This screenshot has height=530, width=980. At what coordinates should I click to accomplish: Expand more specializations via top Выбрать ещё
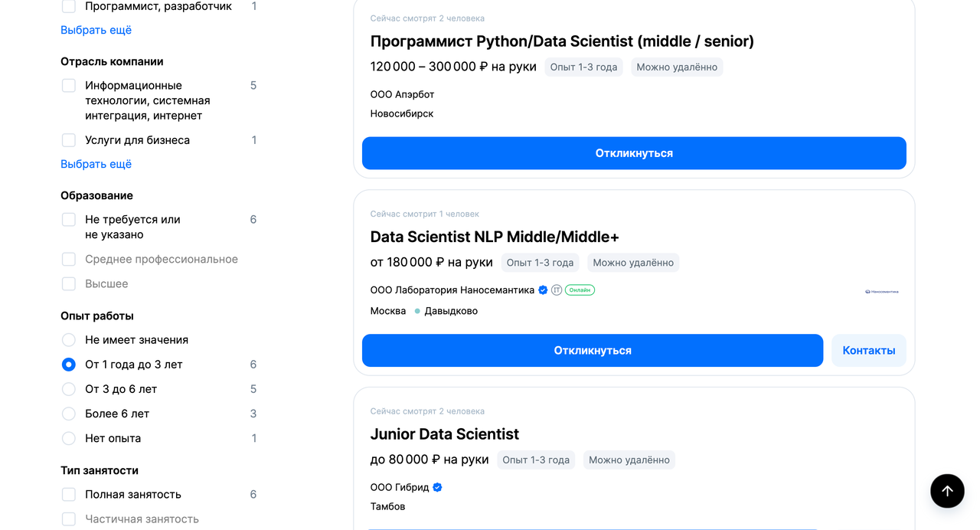click(96, 30)
